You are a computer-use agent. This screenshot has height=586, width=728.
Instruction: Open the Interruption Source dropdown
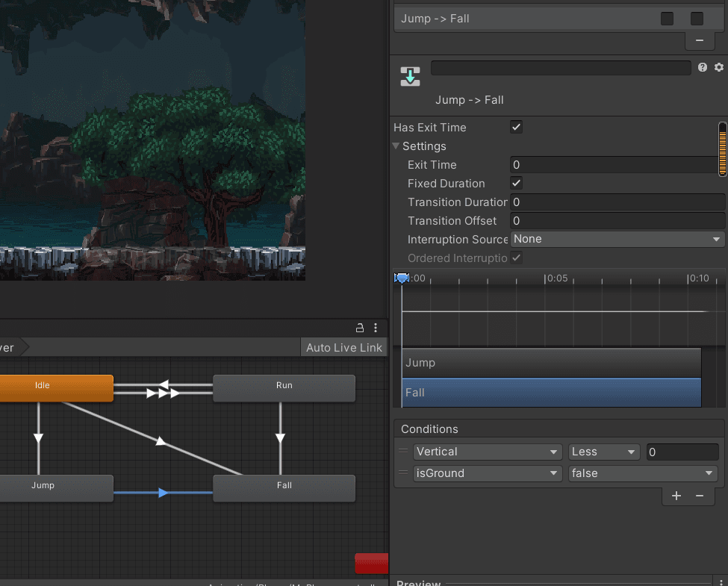tap(617, 239)
